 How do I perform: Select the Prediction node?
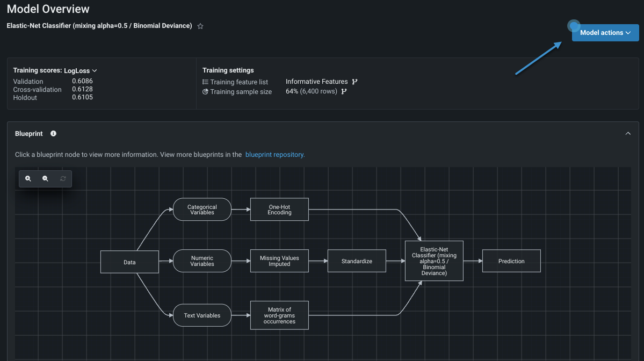pyautogui.click(x=511, y=261)
